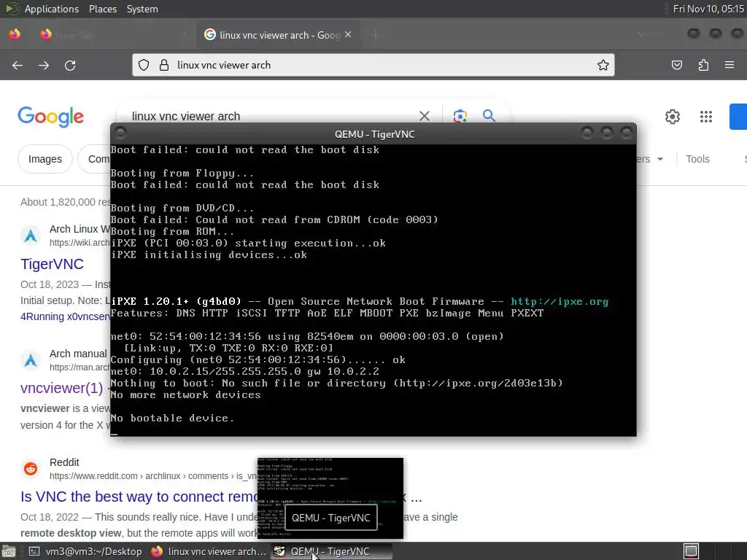The height and width of the screenshot is (560, 747).
Task: Expand the filters dropdown arrow beside Tools
Action: [660, 159]
